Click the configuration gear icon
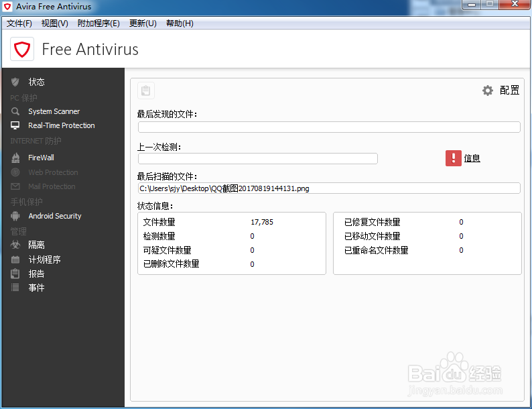This screenshot has height=409, width=532. (x=488, y=91)
